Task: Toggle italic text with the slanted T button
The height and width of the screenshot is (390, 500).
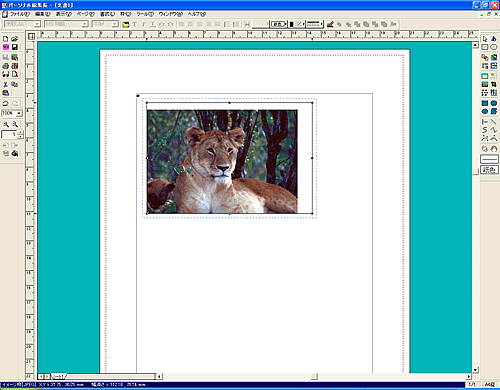Action: (144, 24)
